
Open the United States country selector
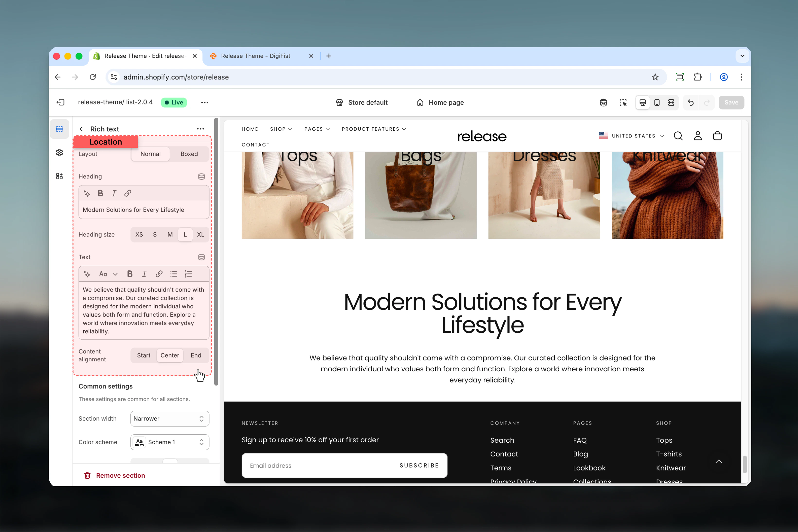(632, 136)
